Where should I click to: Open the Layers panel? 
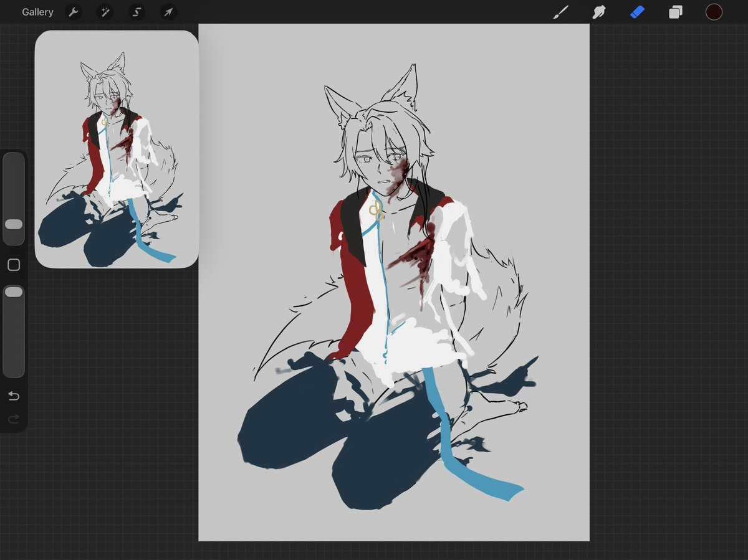(676, 12)
